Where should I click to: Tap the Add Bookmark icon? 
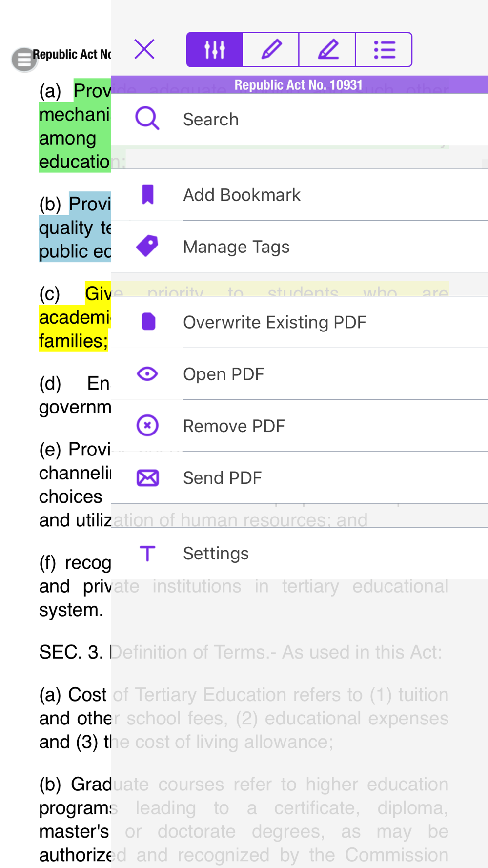(148, 194)
